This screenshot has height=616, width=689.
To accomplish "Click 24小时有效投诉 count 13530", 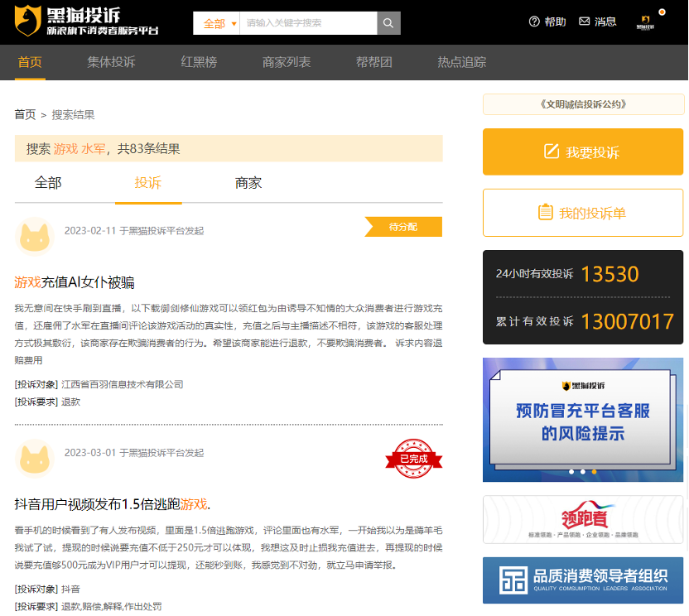I will click(609, 274).
